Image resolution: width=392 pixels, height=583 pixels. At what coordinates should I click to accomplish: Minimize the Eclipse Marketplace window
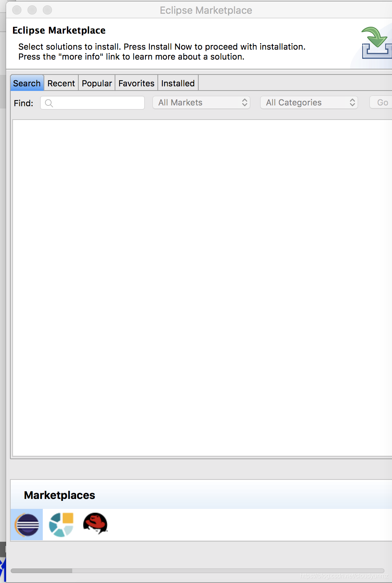[x=32, y=10]
